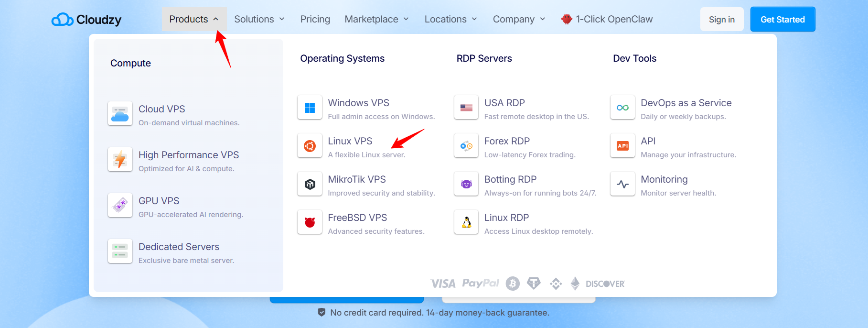Click the RDP Servers heading
Image resolution: width=868 pixels, height=328 pixels.
484,58
